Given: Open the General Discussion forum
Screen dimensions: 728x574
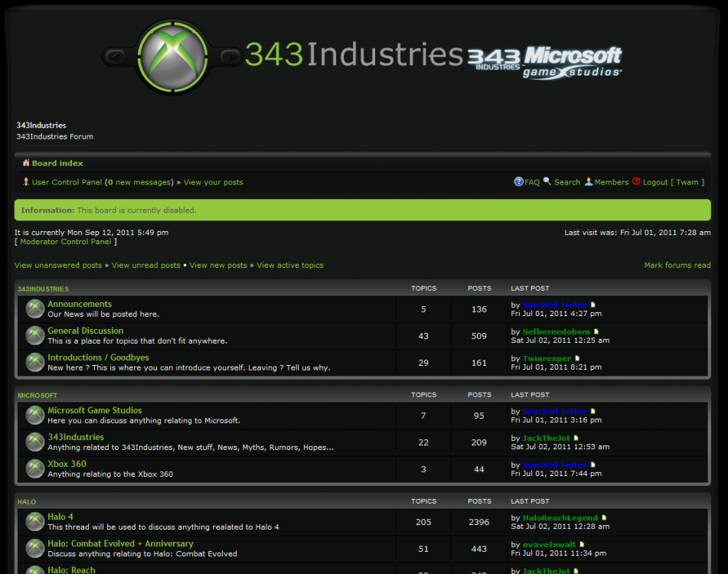Looking at the screenshot, I should click(x=85, y=331).
